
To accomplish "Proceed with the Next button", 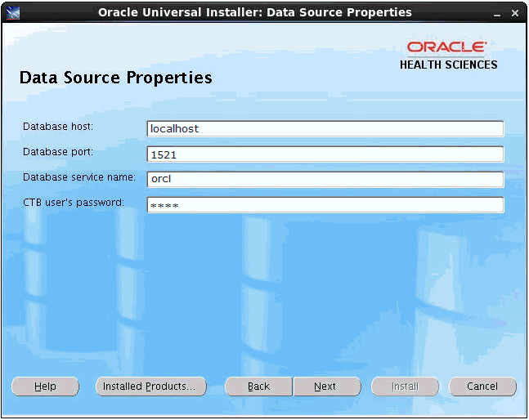I will (x=327, y=386).
